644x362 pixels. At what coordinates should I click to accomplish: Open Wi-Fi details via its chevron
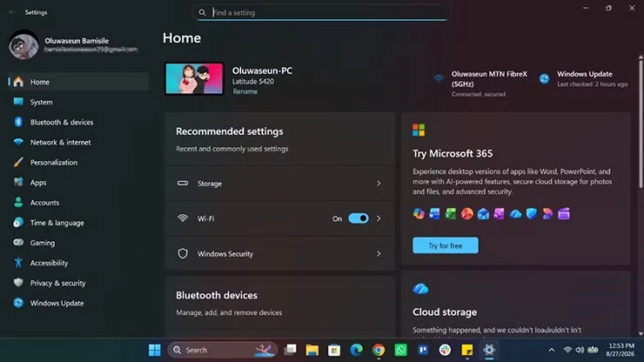(379, 218)
